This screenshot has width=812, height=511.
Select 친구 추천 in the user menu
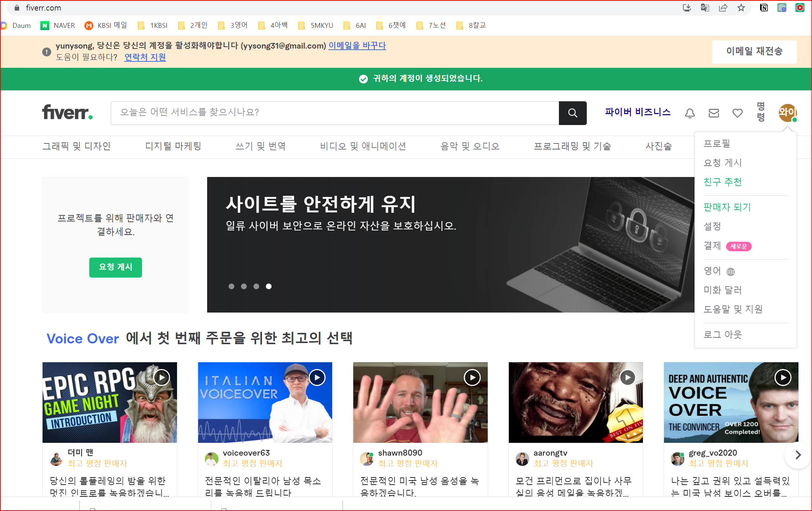[723, 182]
